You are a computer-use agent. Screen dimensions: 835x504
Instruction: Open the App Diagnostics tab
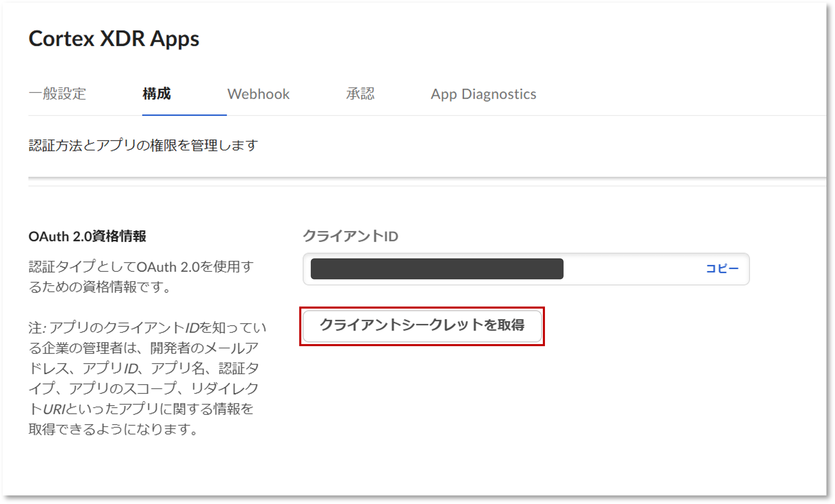[483, 95]
